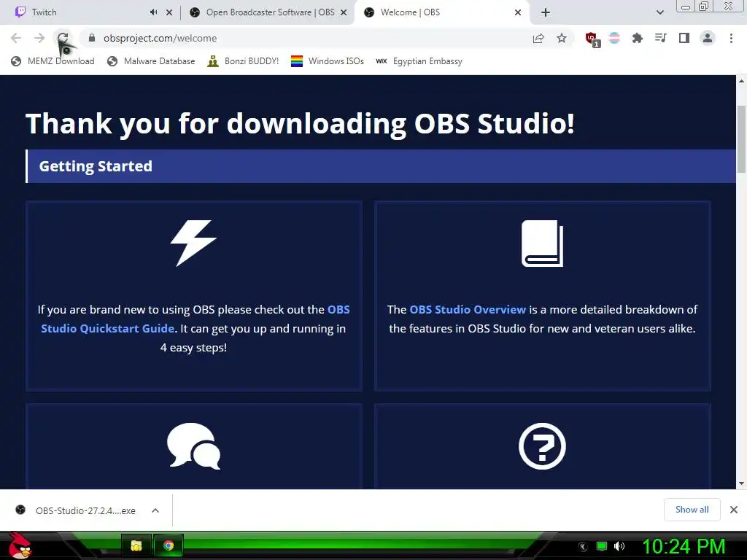The image size is (747, 560).
Task: Open the Angry Birds start button
Action: pos(19,545)
